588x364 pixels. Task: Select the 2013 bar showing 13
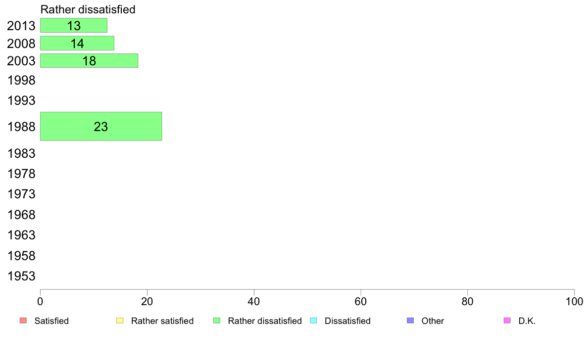(x=74, y=26)
